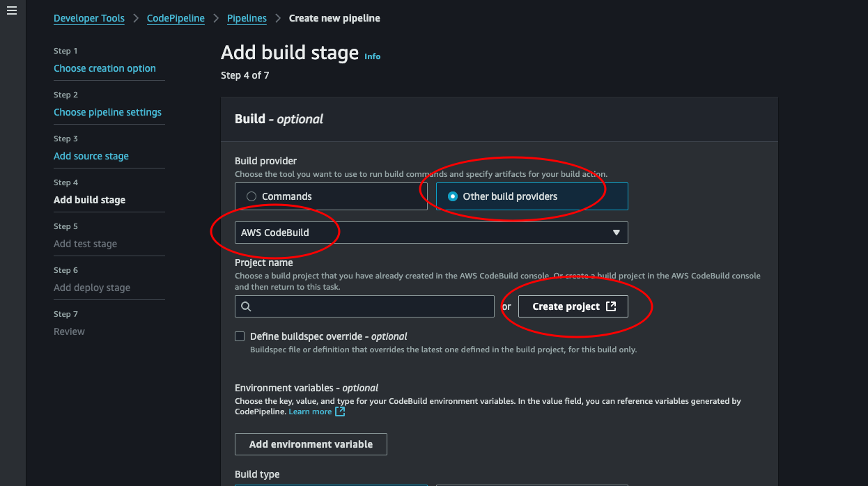Image resolution: width=868 pixels, height=486 pixels.
Task: Enable the Define buildspec override checkbox
Action: (x=239, y=336)
